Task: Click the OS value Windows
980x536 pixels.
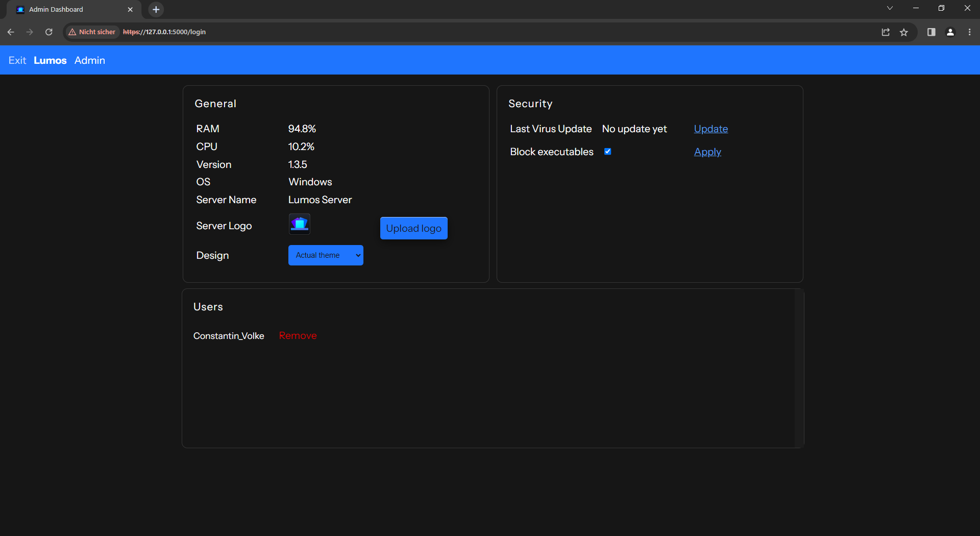Action: click(310, 182)
